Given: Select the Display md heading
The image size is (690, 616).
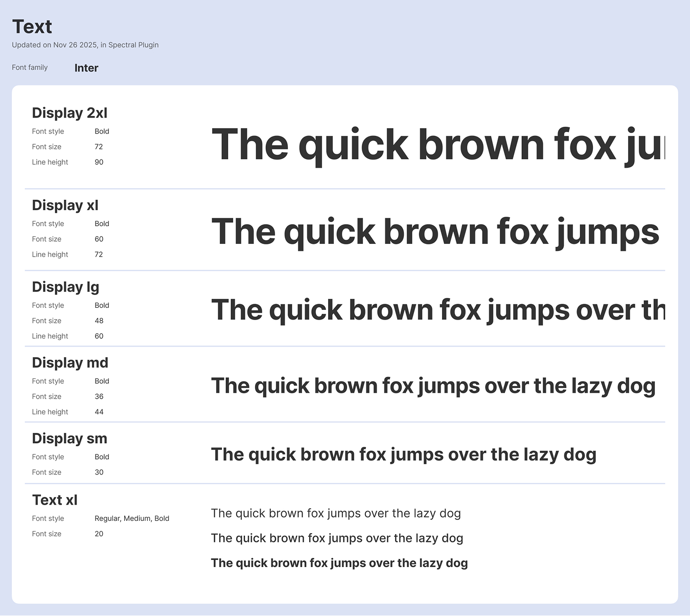Looking at the screenshot, I should tap(70, 363).
